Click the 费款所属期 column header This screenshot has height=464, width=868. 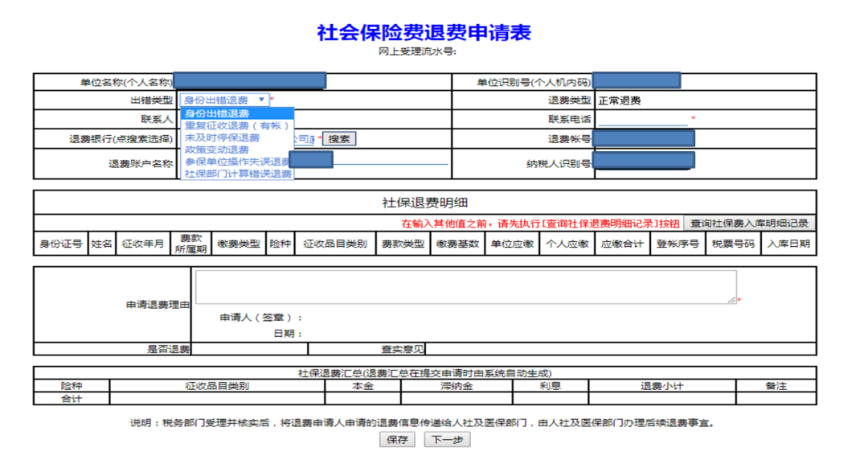point(190,244)
